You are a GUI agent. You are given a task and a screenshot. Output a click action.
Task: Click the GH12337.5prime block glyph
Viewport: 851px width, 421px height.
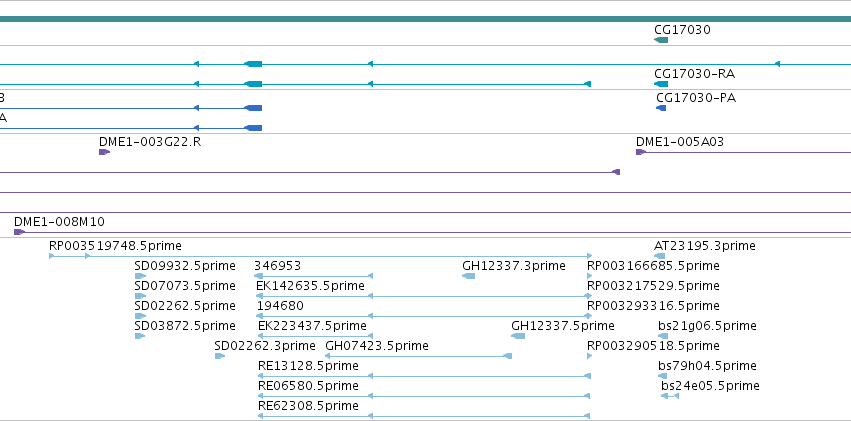(x=518, y=336)
